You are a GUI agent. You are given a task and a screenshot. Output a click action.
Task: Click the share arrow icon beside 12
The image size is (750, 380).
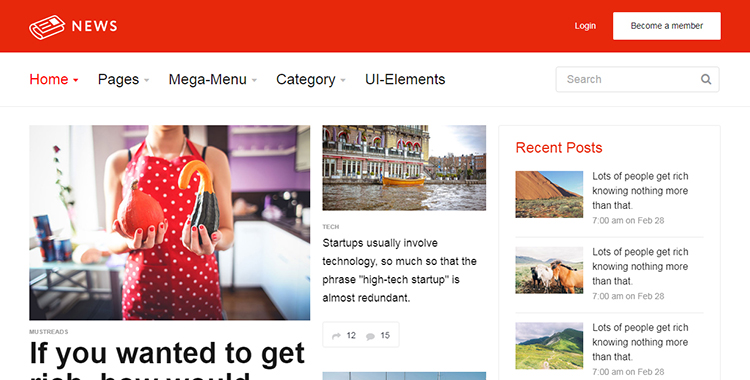(x=336, y=336)
